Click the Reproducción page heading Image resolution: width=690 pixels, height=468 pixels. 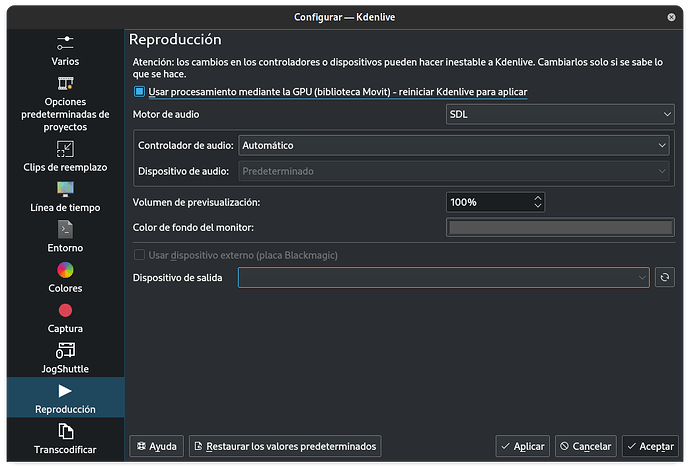175,40
